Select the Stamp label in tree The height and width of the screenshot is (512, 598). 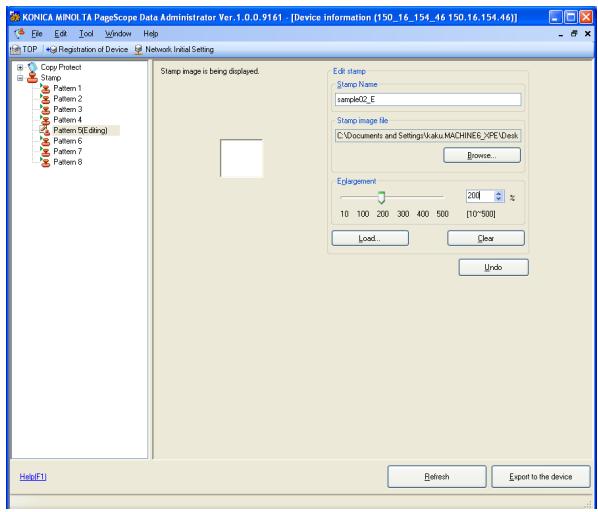51,78
